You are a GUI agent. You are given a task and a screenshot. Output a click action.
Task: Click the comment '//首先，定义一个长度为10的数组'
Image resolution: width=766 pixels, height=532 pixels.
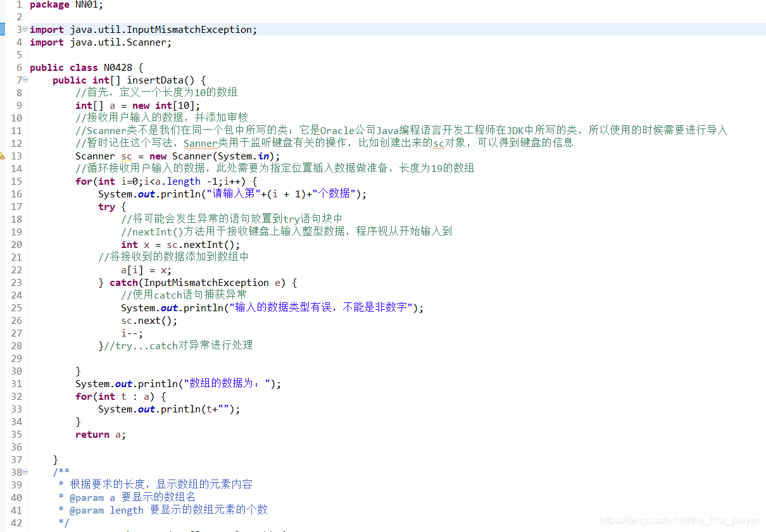coord(156,92)
